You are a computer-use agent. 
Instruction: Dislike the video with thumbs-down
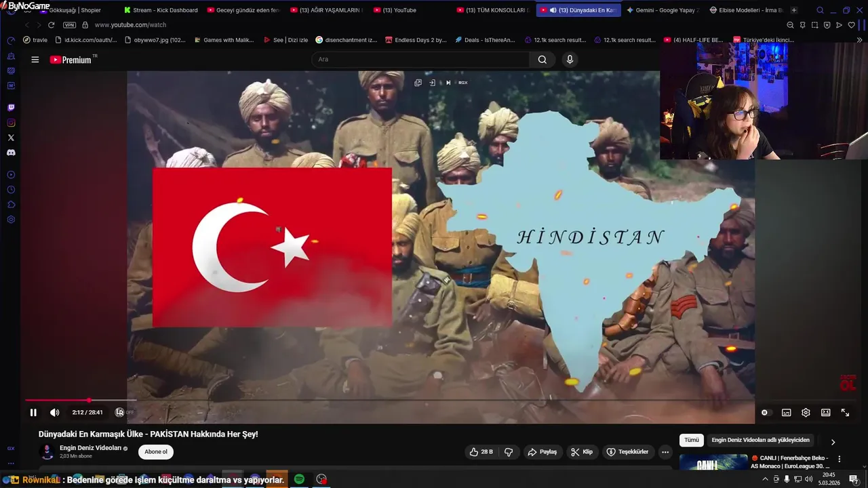(509, 452)
